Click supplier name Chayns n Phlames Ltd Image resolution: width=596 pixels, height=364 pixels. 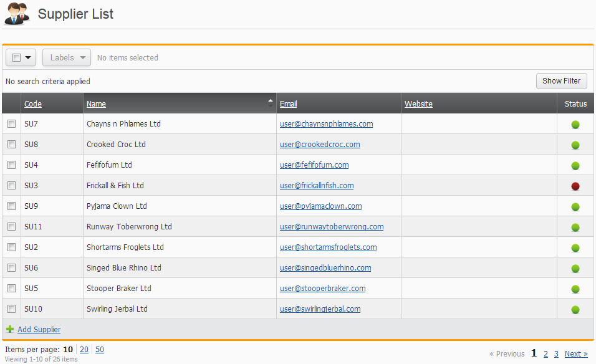[x=123, y=124]
